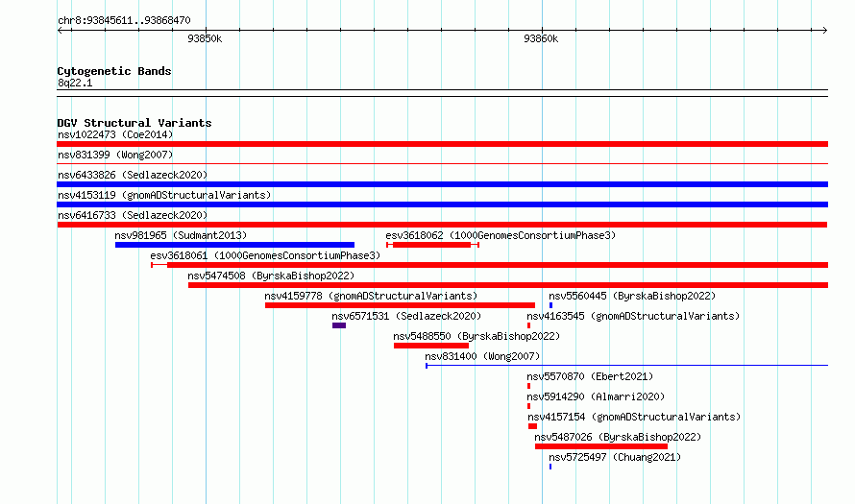Image resolution: width=855 pixels, height=504 pixels.
Task: Click the nsv4153119 (gnomADStructuralVariants) label
Action: 164,195
